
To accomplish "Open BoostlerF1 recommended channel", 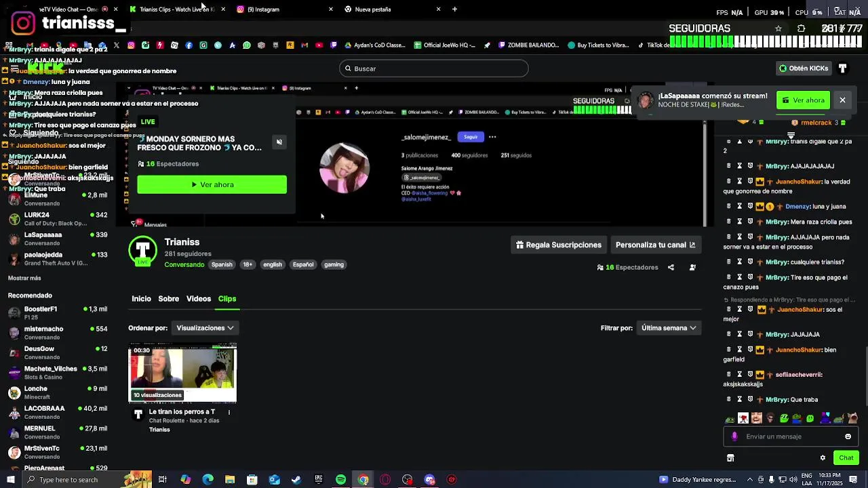I will click(58, 313).
